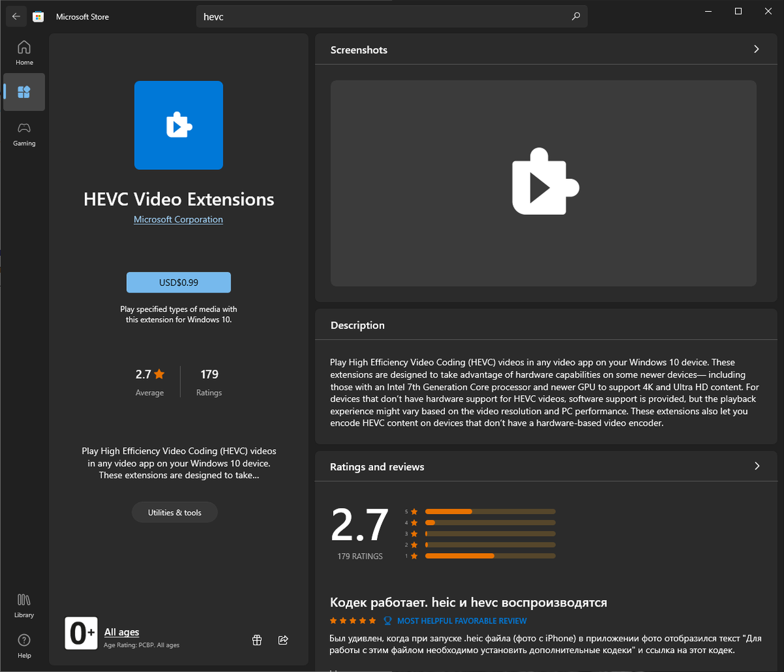The image size is (784, 672).
Task: Click the Microsoft Store logo icon
Action: [x=39, y=16]
